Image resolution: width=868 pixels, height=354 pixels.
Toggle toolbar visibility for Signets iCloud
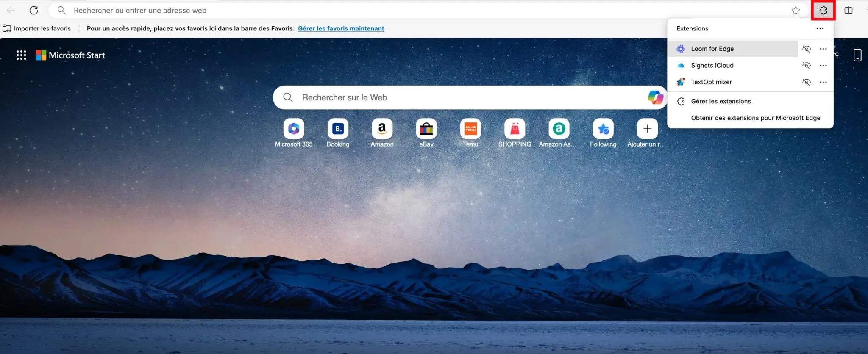(806, 65)
